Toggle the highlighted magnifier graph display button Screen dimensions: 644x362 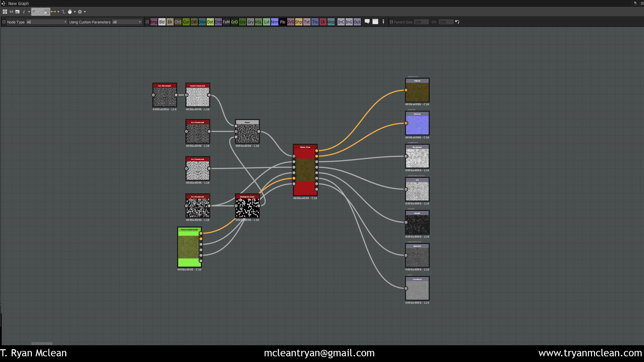pos(34,12)
